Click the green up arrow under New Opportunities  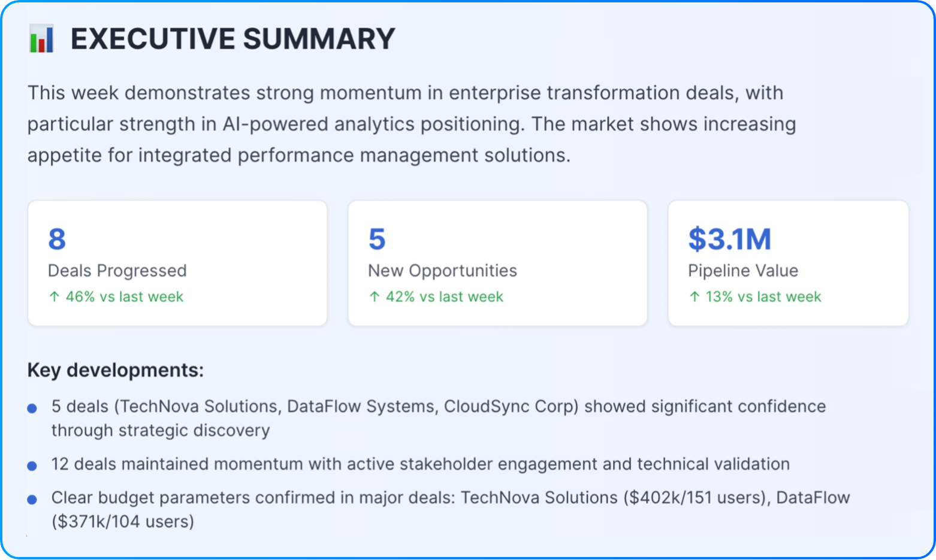pyautogui.click(x=375, y=296)
